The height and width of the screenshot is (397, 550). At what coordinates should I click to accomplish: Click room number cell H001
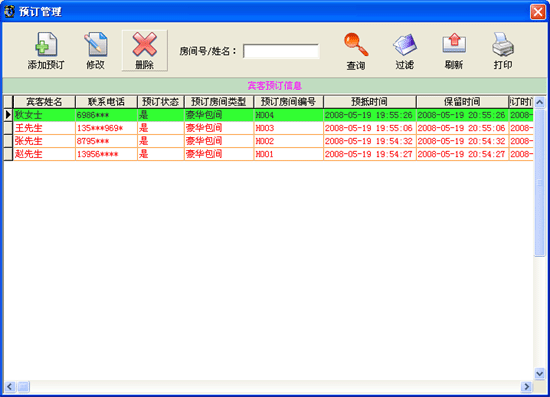pyautogui.click(x=288, y=154)
